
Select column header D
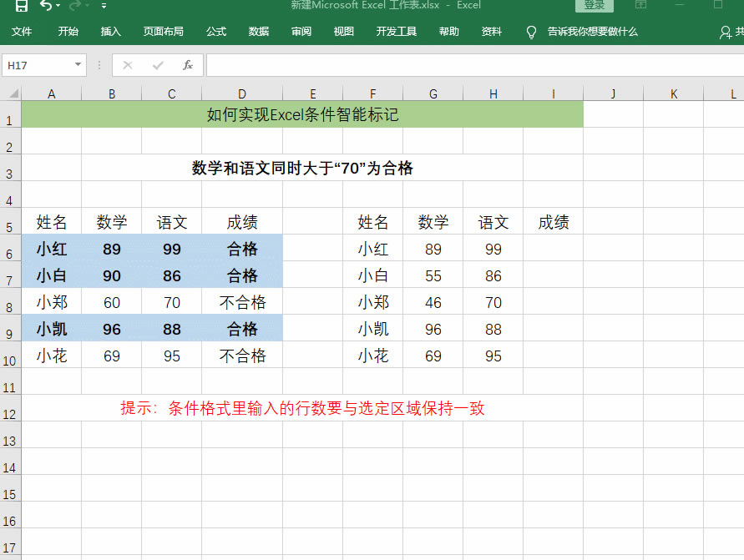pos(242,93)
